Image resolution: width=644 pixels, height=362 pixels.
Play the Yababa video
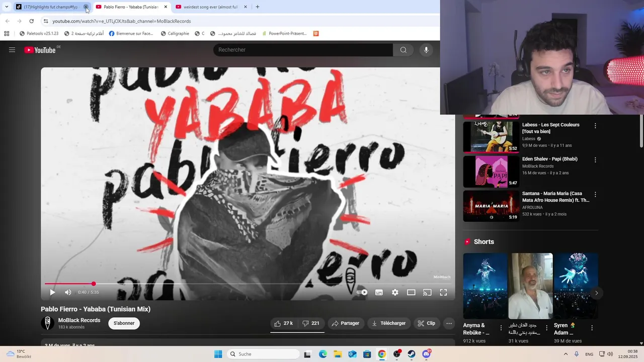click(x=52, y=292)
